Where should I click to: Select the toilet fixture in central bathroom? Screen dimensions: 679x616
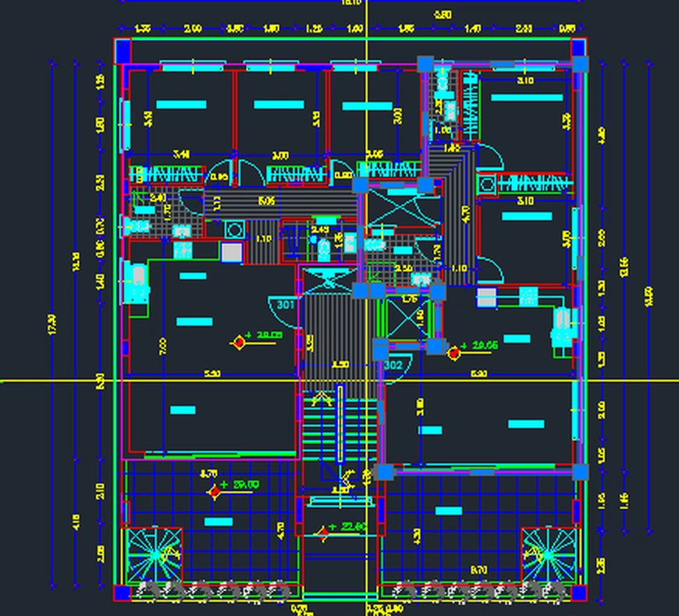pyautogui.click(x=324, y=248)
